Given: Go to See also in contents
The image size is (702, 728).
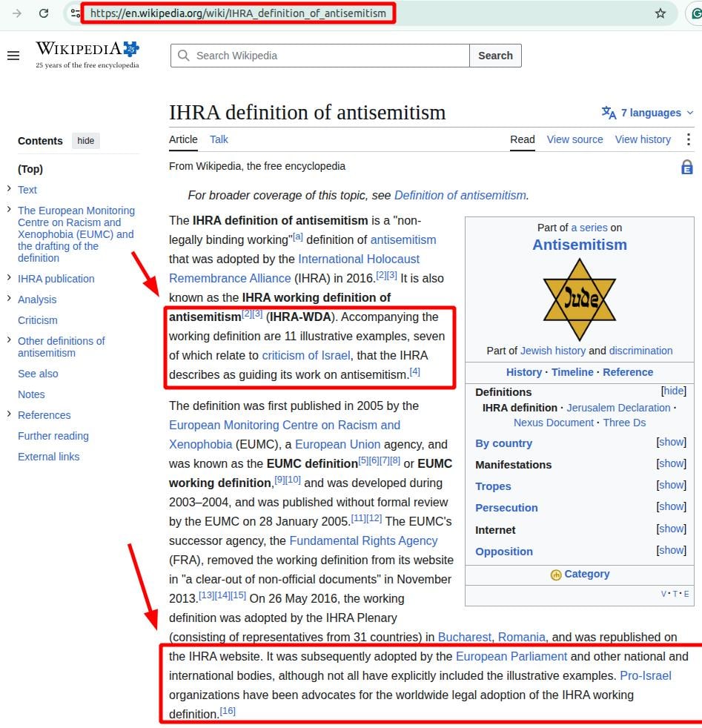Looking at the screenshot, I should (38, 374).
